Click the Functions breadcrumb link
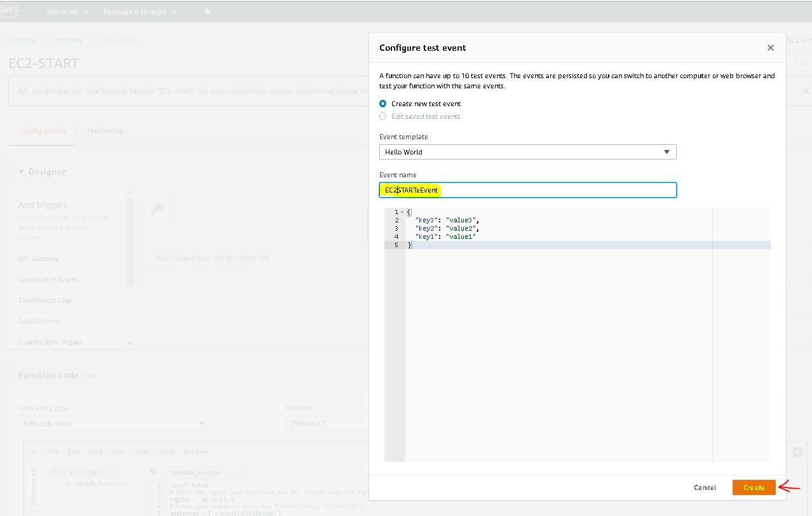This screenshot has height=516, width=812. [67, 40]
